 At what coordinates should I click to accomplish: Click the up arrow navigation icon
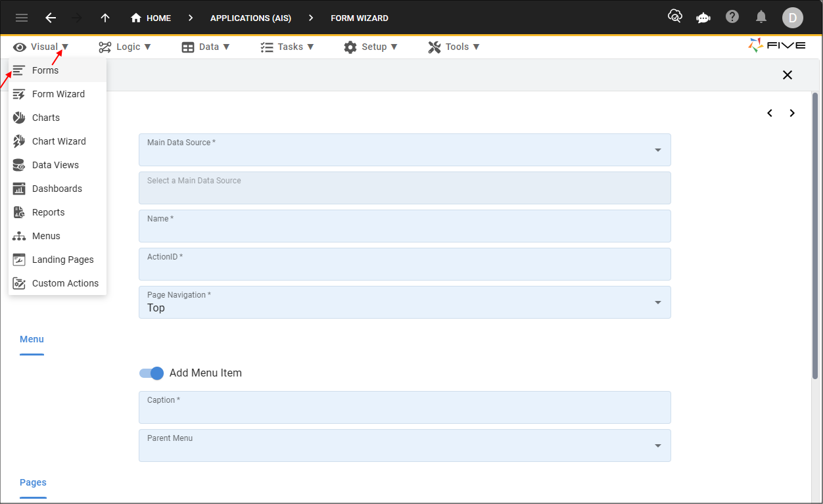(x=105, y=18)
